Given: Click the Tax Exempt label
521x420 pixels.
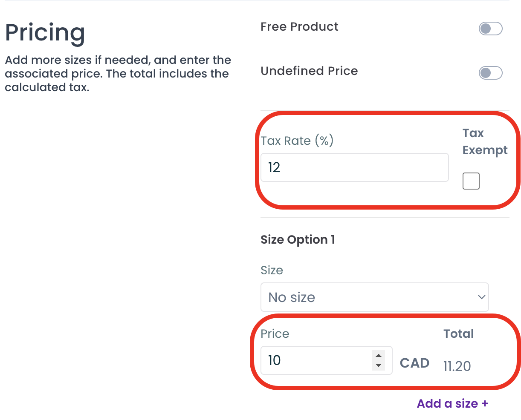Looking at the screenshot, I should pyautogui.click(x=485, y=142).
